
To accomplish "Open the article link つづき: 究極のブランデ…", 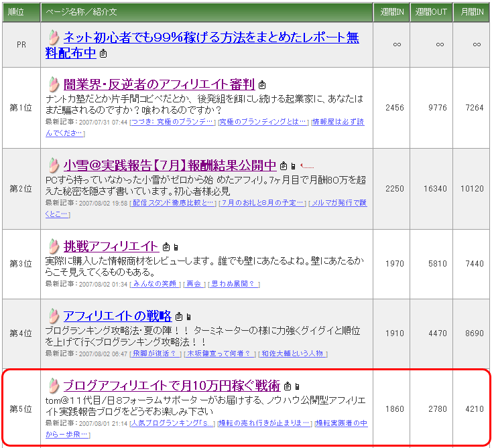I will click(172, 122).
